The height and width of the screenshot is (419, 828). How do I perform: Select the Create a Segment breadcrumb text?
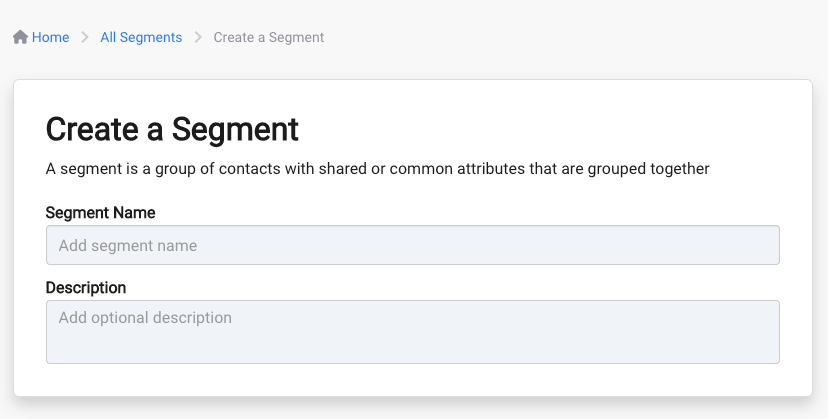[269, 38]
